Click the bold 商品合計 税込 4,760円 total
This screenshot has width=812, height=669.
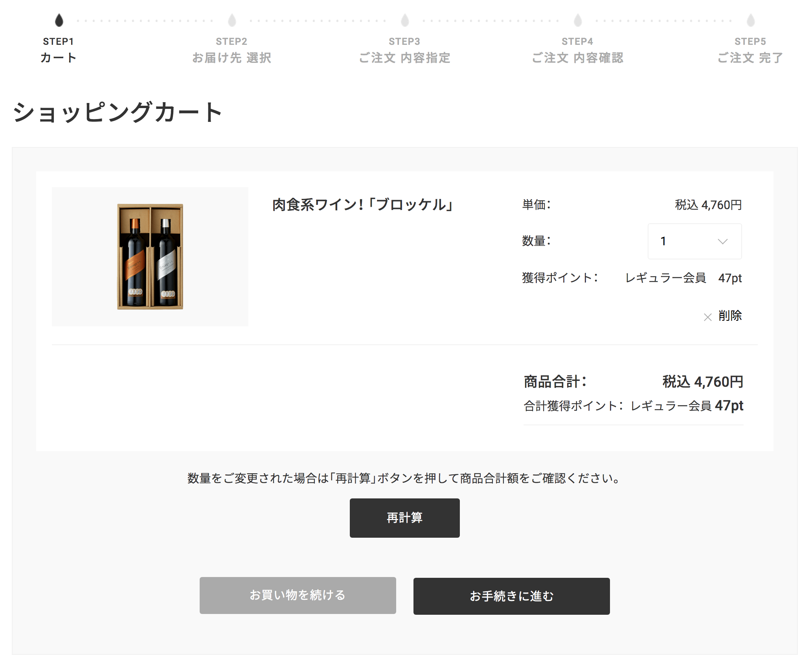pyautogui.click(x=703, y=382)
